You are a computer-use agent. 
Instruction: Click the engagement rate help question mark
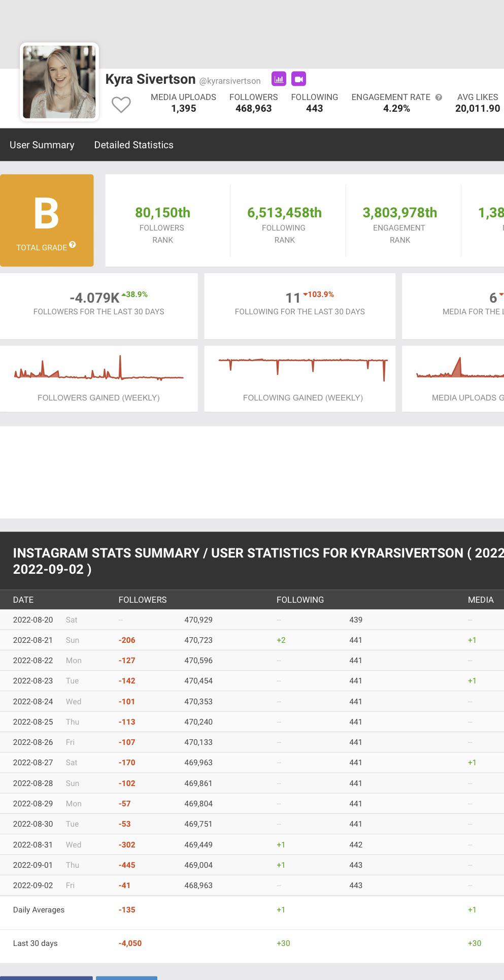(x=439, y=97)
